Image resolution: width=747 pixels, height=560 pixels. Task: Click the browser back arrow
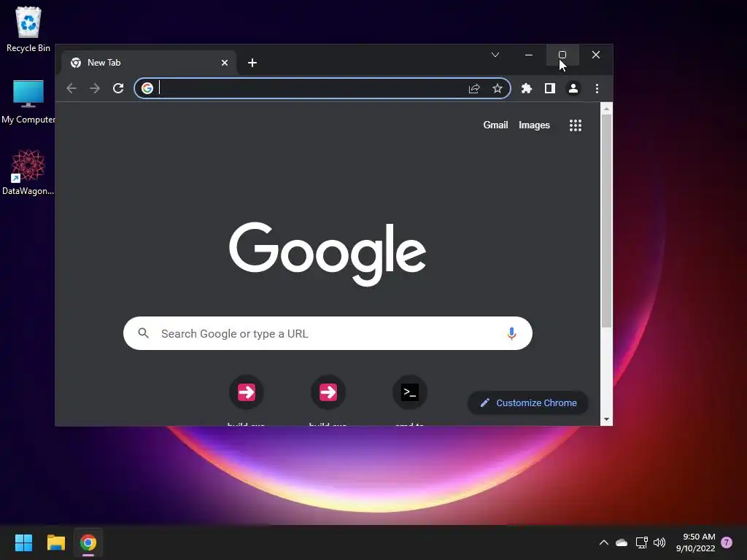pos(71,88)
